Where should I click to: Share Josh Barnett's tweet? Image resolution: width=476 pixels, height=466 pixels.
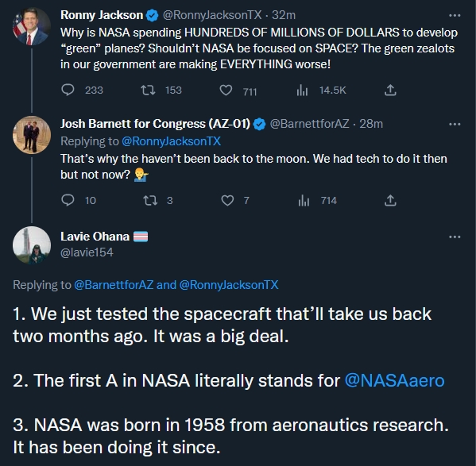(390, 200)
